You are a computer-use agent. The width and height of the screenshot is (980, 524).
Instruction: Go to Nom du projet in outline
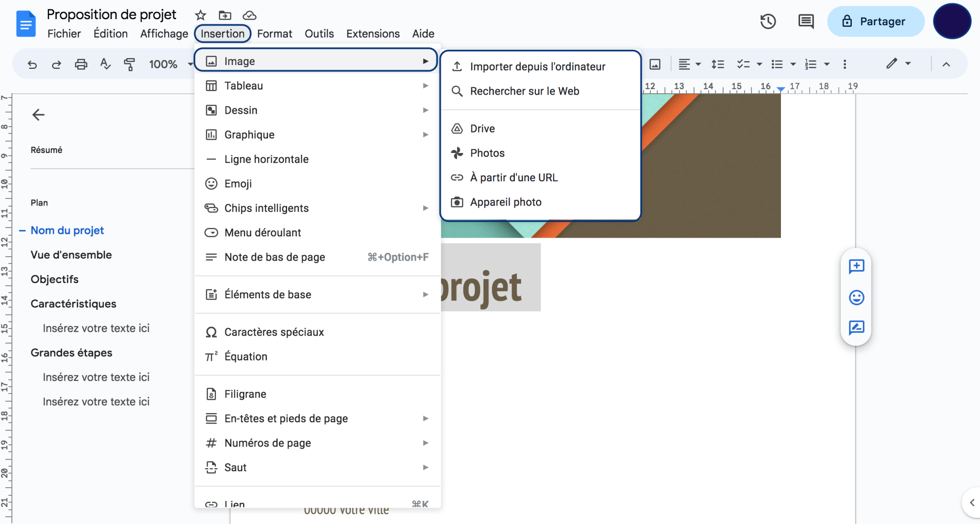[67, 230]
